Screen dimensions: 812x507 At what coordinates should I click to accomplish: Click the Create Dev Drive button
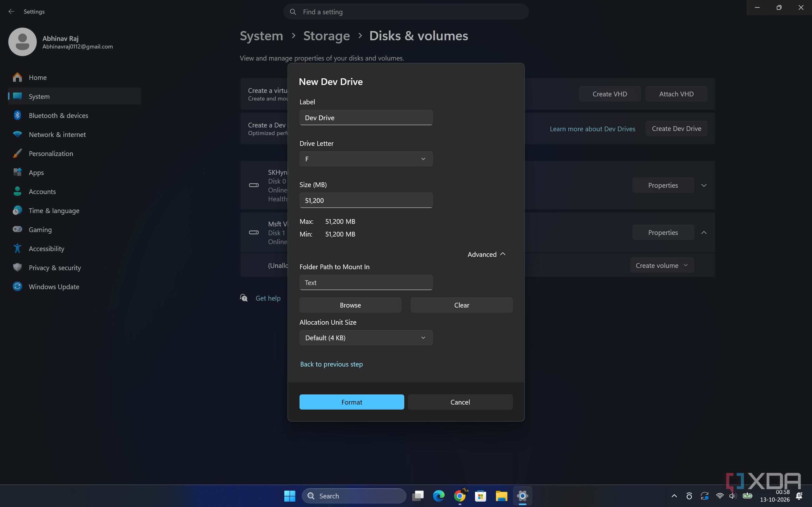[x=677, y=128]
